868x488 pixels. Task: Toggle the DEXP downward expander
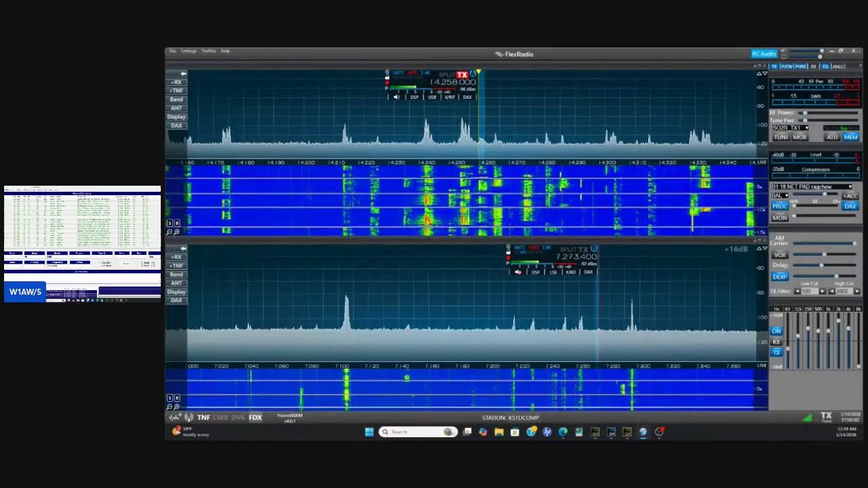(x=780, y=277)
